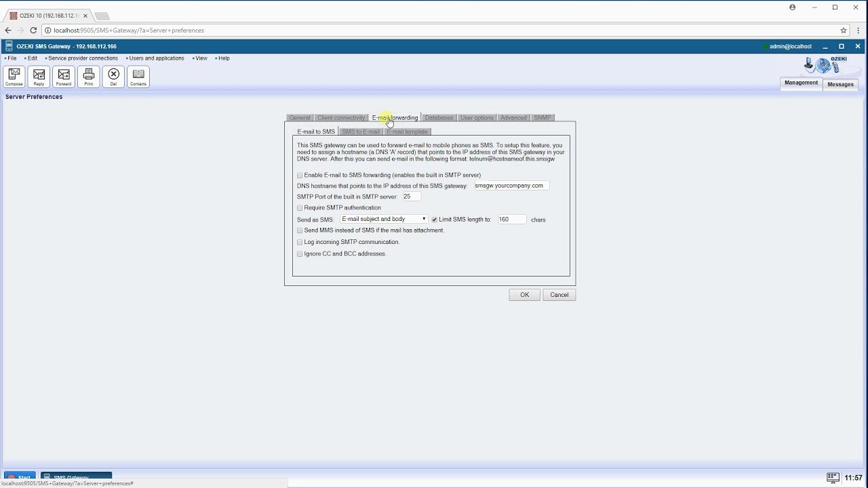Click the Print toolbar icon
Viewport: 868px width, 488px height.
pos(89,77)
